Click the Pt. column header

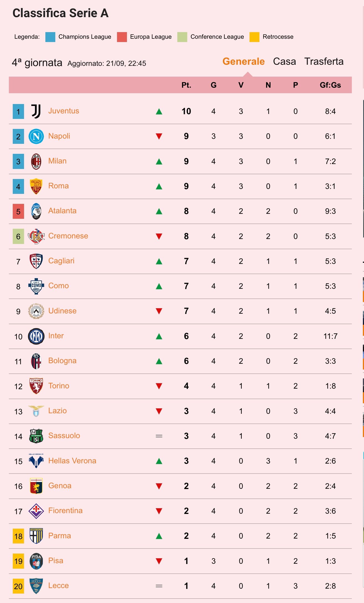coord(186,85)
